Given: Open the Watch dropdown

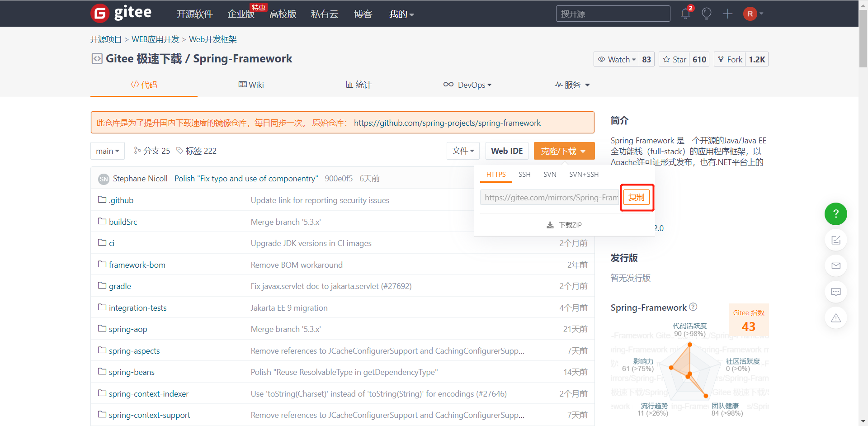Looking at the screenshot, I should pyautogui.click(x=617, y=59).
